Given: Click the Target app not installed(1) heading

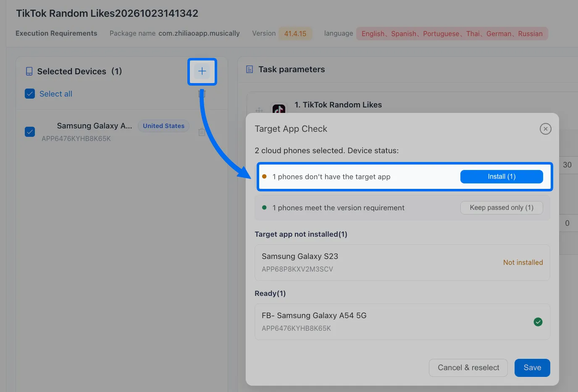Looking at the screenshot, I should (x=301, y=234).
